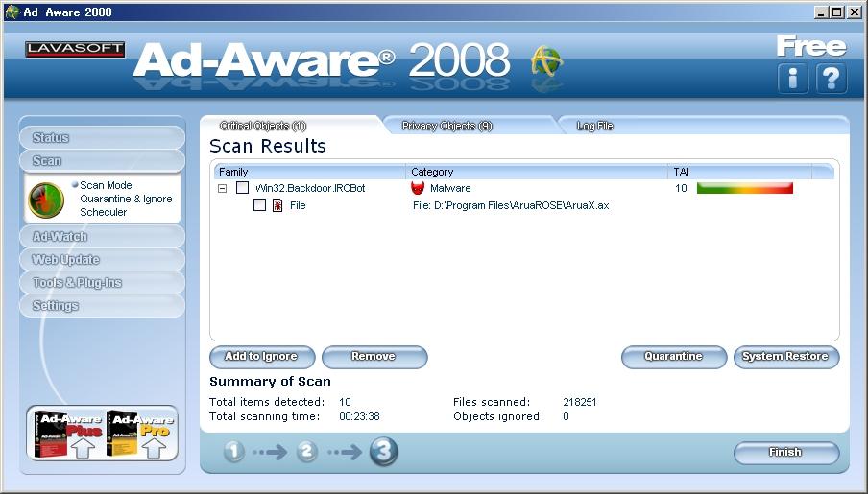Sort by Category column header

[x=537, y=172]
